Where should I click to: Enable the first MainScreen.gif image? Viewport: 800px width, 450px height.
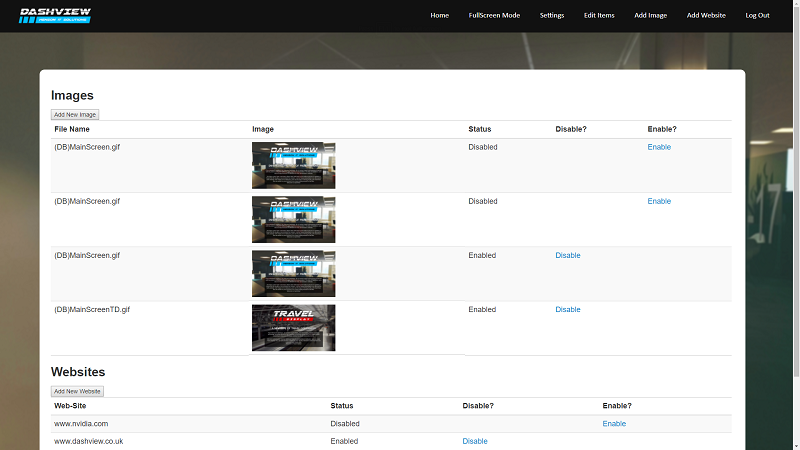(659, 147)
